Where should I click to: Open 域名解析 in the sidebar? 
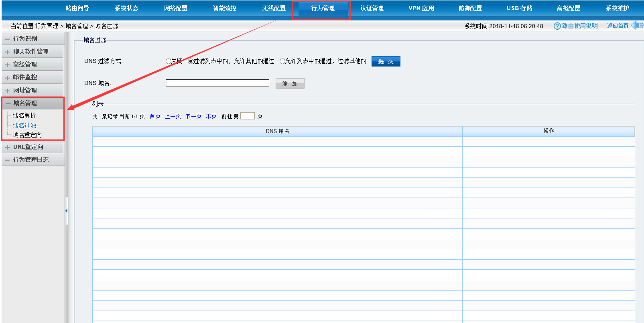click(x=24, y=115)
